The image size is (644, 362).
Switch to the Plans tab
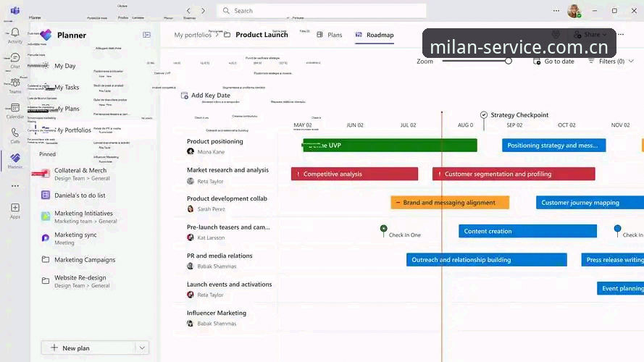tap(330, 35)
